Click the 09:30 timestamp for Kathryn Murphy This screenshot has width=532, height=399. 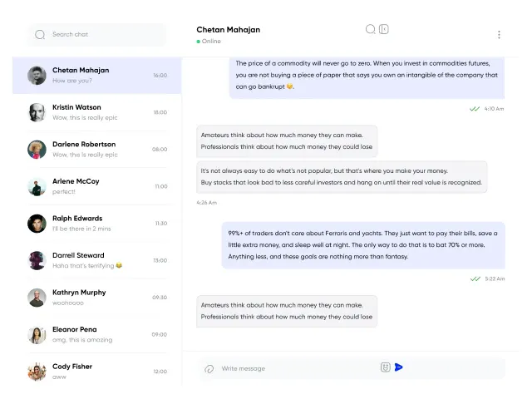[x=160, y=298]
